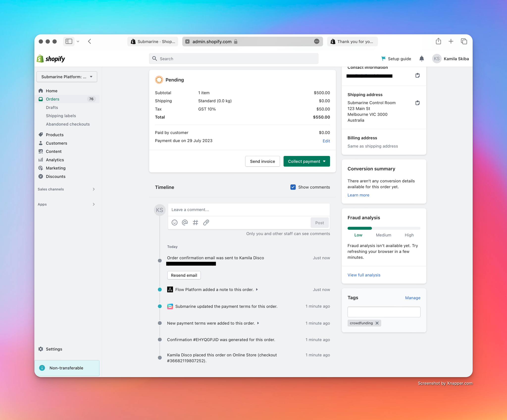This screenshot has width=507, height=420.
Task: Expand new payment terms details
Action: click(258, 323)
